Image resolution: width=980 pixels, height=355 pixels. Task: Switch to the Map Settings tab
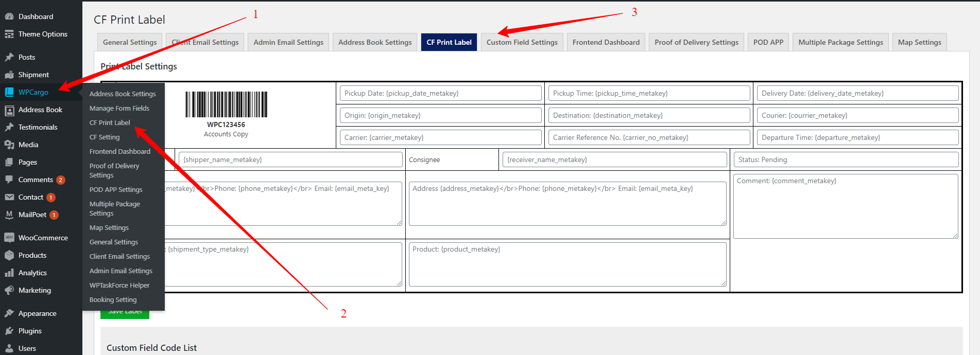pos(920,42)
